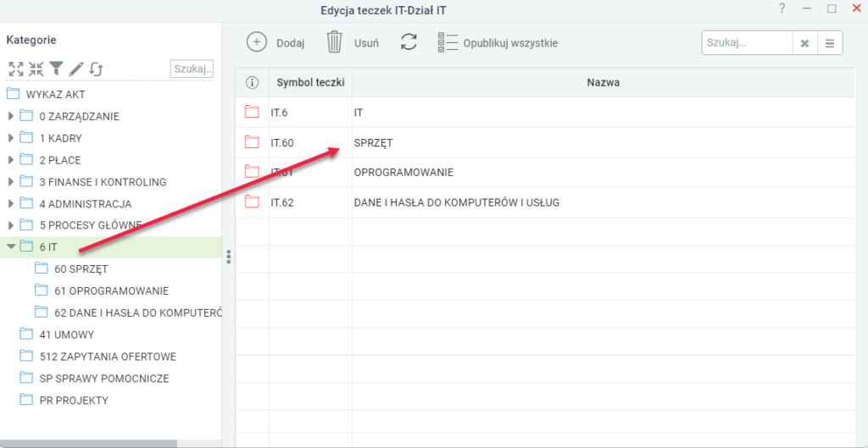Collapse the 6 IT node
Screen dimensions: 868x448
coord(11,246)
